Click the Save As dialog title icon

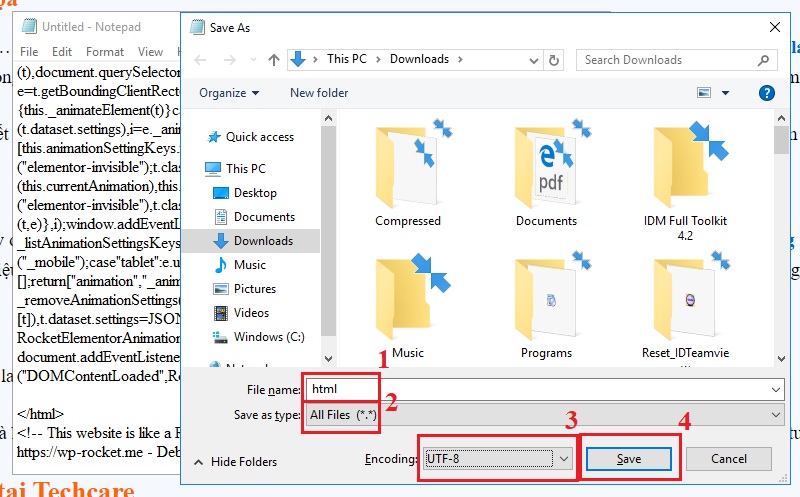pos(197,27)
